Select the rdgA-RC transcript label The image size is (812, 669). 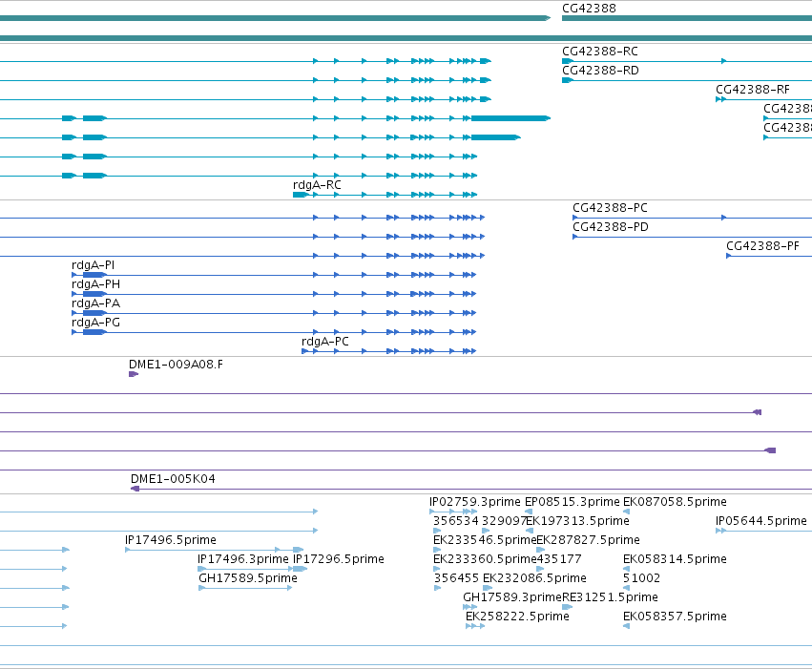[317, 185]
